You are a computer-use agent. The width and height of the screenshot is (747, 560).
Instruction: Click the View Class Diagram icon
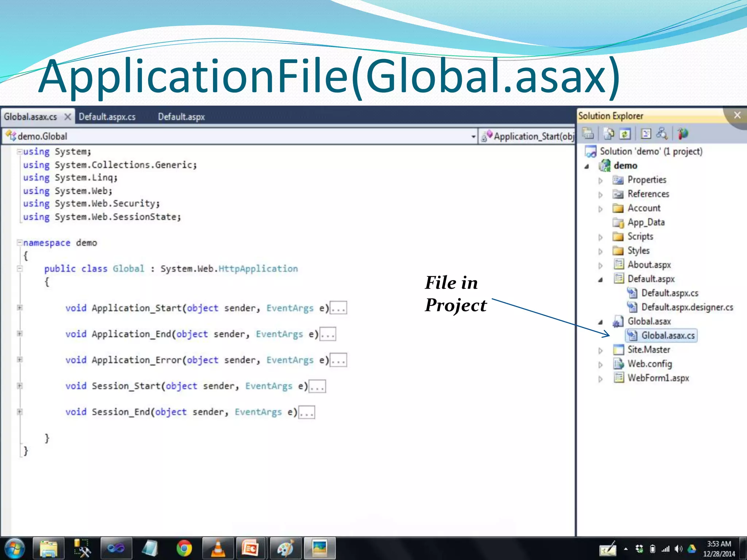pyautogui.click(x=662, y=134)
